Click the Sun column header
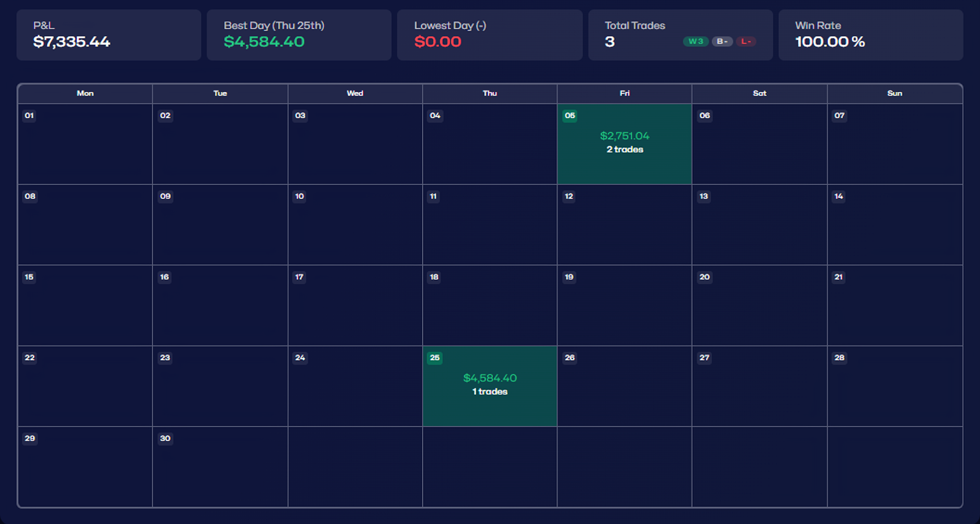This screenshot has width=980, height=524. (x=894, y=94)
